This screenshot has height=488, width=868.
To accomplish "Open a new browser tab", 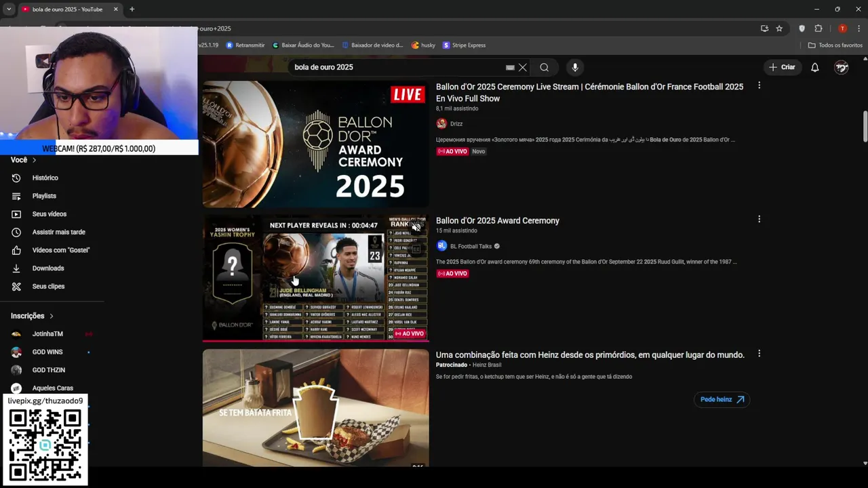I will pos(132,9).
